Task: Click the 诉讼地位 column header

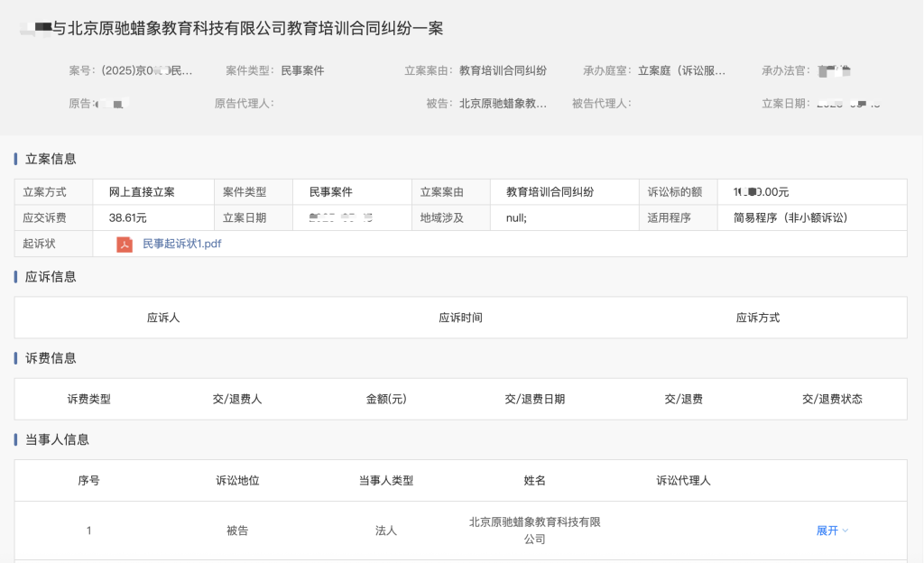Action: click(x=237, y=481)
